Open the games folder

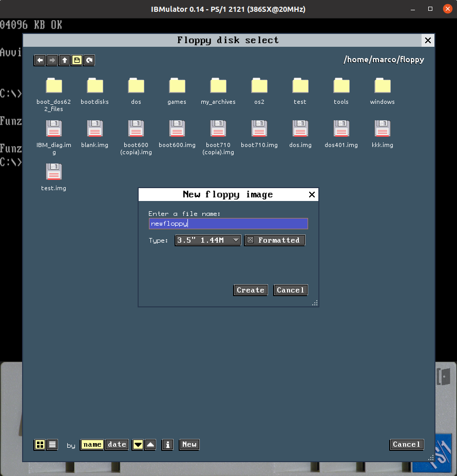pos(177,91)
